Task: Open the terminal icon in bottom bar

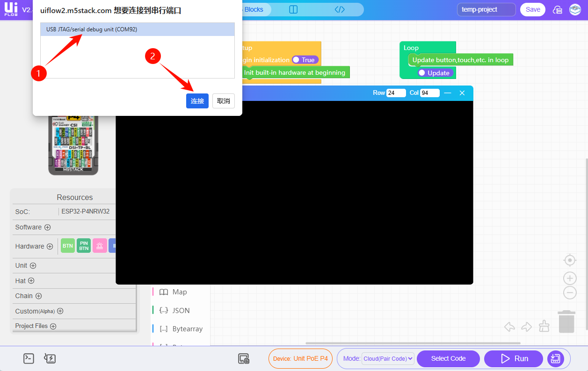Action: pyautogui.click(x=29, y=358)
